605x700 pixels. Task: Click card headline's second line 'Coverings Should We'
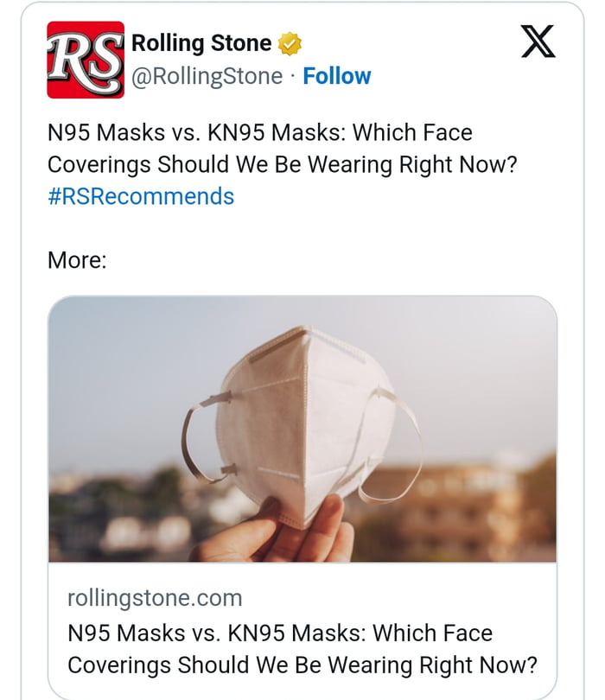click(302, 665)
